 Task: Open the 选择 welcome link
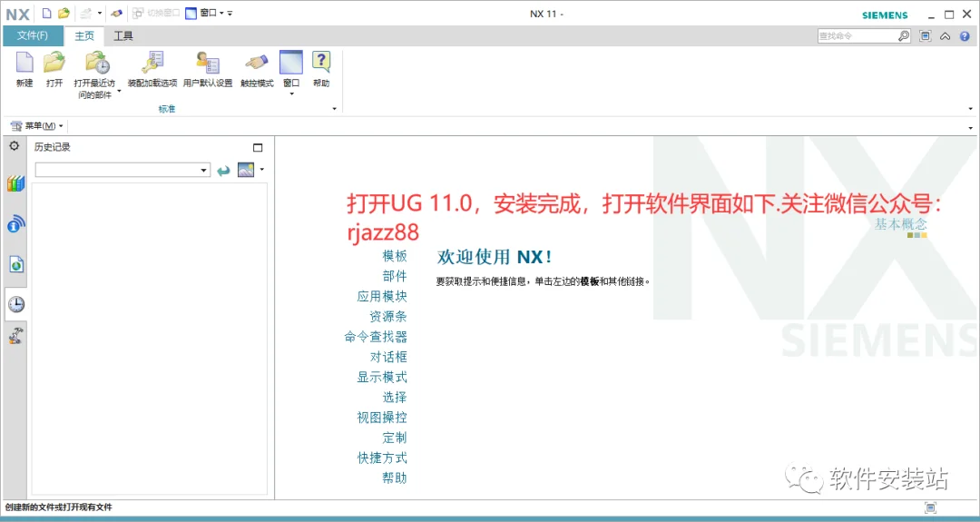click(395, 397)
